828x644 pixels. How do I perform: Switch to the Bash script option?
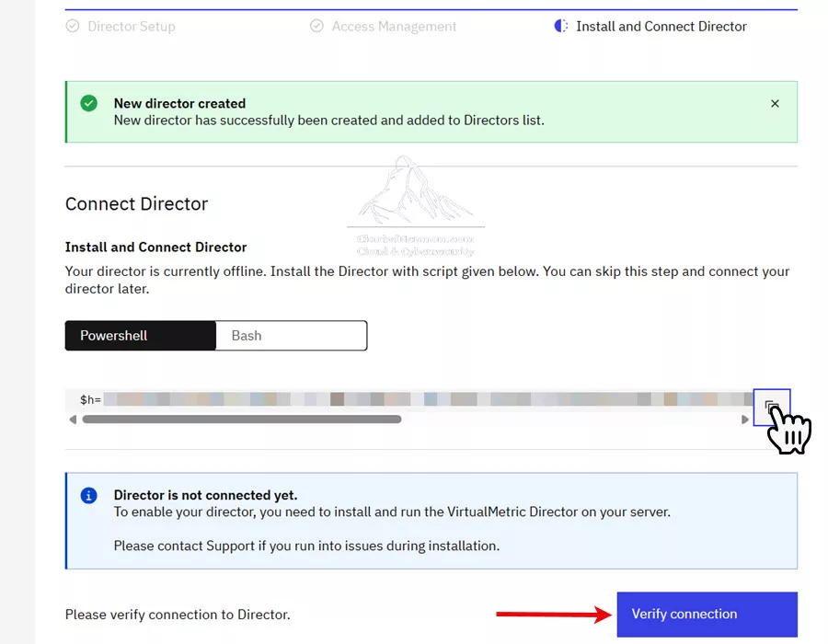click(292, 335)
